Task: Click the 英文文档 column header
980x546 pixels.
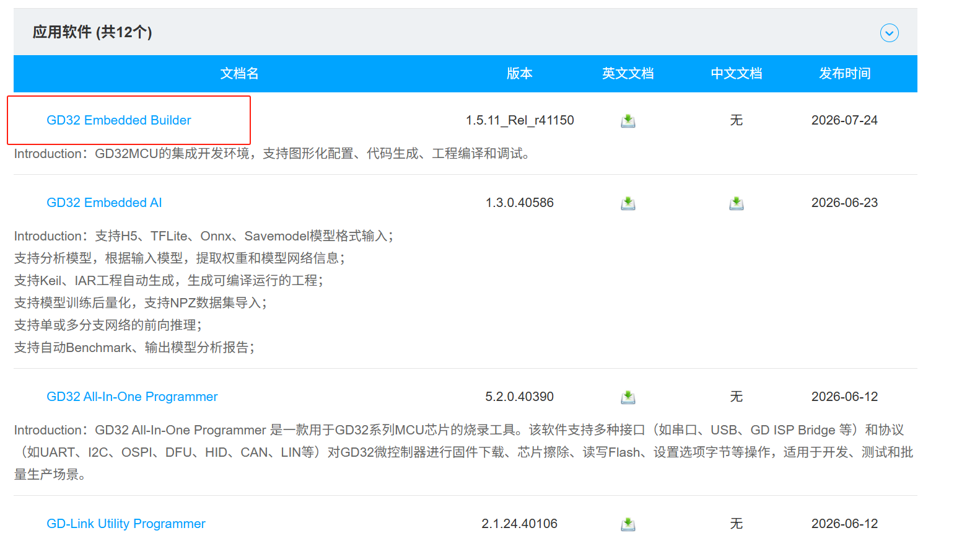Action: [628, 74]
